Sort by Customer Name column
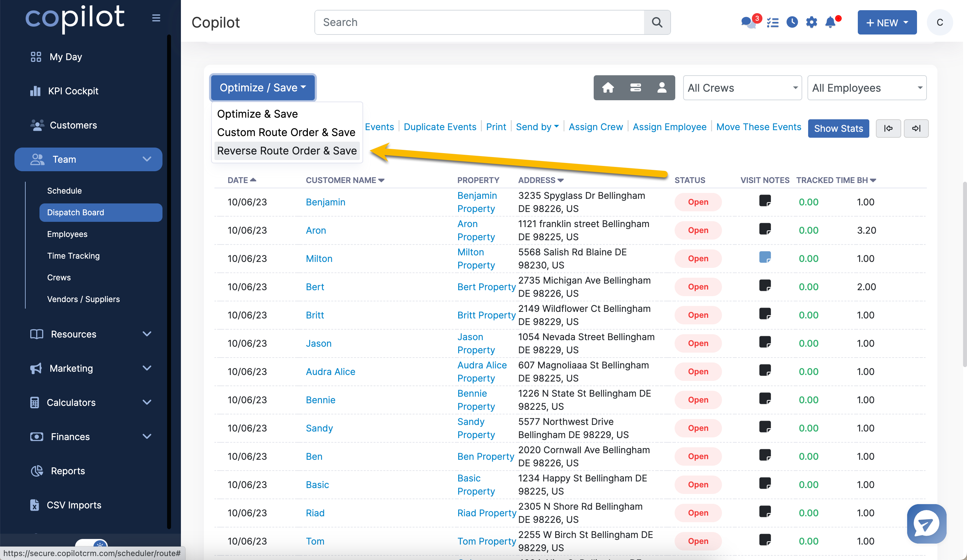 345,180
